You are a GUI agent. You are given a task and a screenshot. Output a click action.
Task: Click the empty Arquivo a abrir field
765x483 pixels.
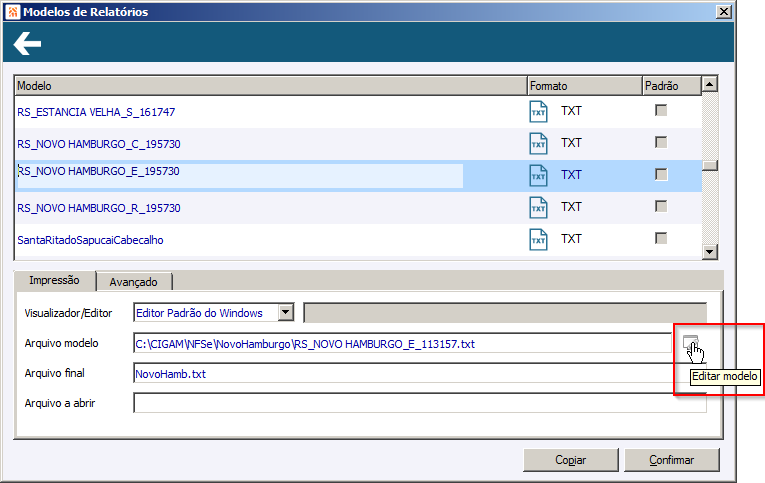tap(420, 403)
